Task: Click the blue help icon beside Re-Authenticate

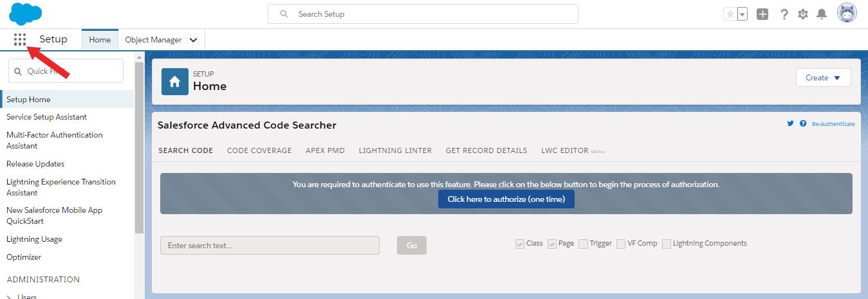Action: 803,123
